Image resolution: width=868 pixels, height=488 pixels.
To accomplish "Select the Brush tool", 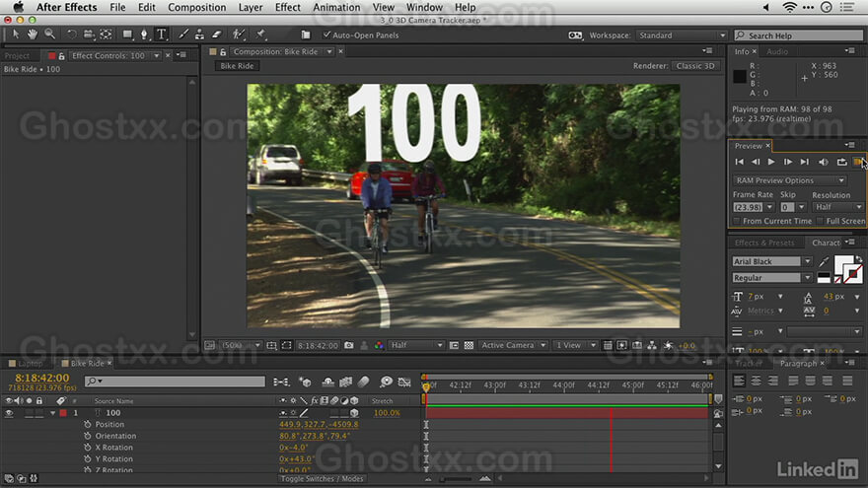I will pos(183,35).
